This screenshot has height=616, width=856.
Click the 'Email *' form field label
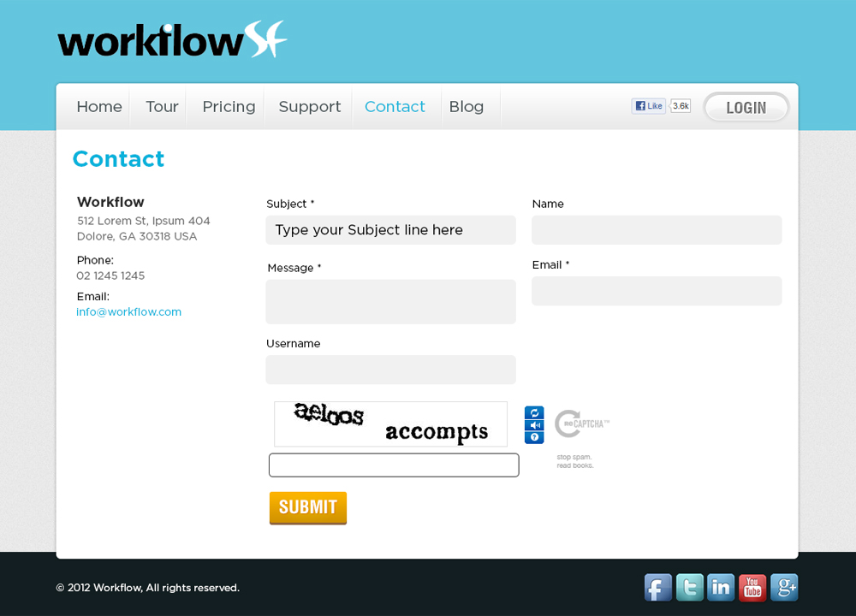pyautogui.click(x=550, y=264)
